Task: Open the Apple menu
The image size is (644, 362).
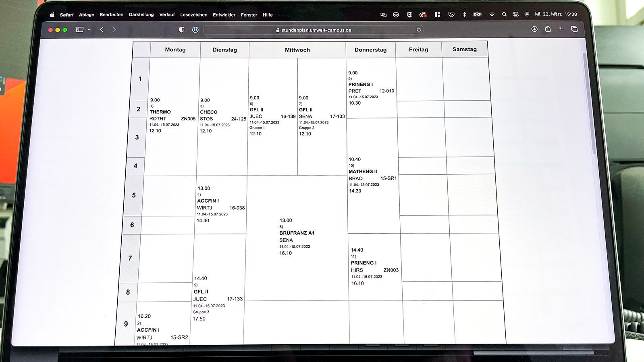Action: click(x=52, y=15)
